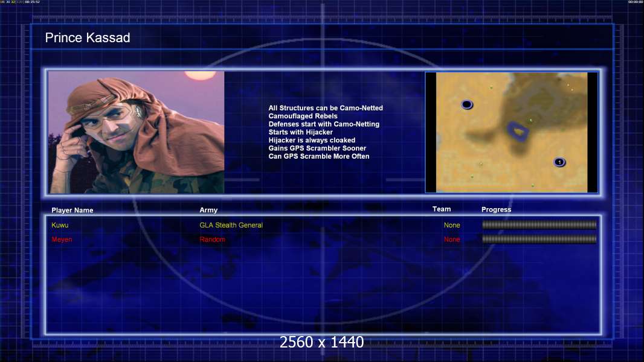Click the Army column header
The image size is (644, 362).
click(x=208, y=210)
